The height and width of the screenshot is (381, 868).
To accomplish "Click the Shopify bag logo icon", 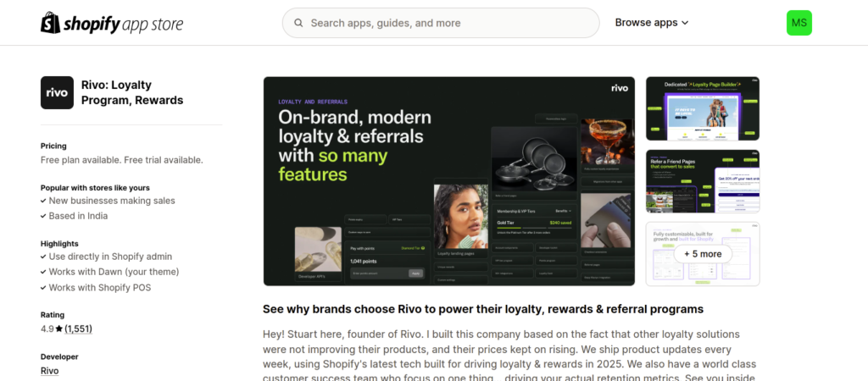I will pos(50,22).
